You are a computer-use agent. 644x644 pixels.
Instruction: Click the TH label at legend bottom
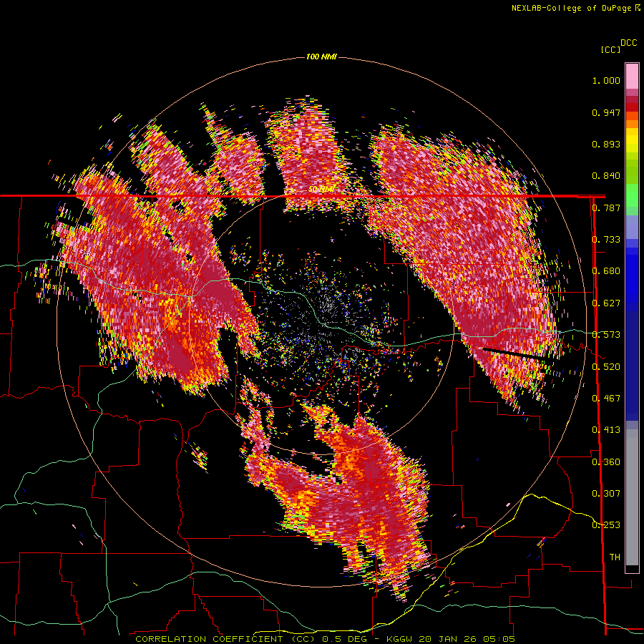(x=615, y=557)
